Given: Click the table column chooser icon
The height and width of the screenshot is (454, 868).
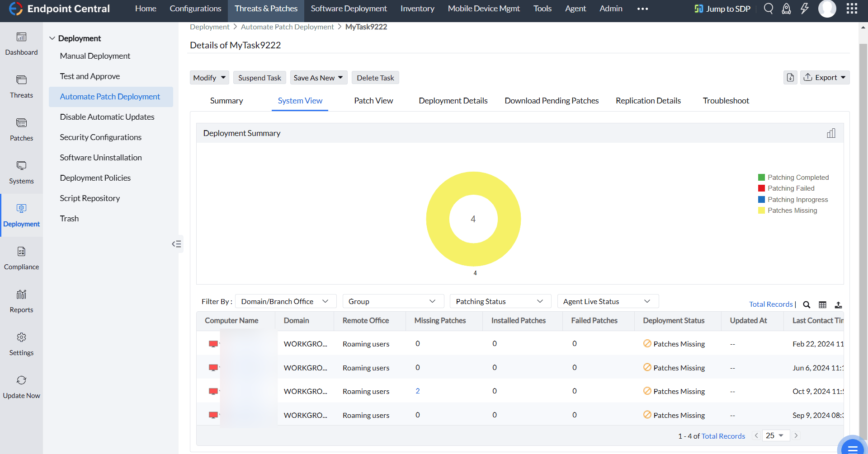Looking at the screenshot, I should 822,304.
